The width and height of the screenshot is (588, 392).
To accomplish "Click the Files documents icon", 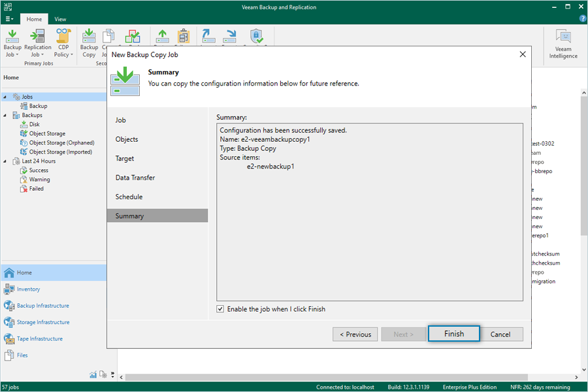I will coord(9,355).
